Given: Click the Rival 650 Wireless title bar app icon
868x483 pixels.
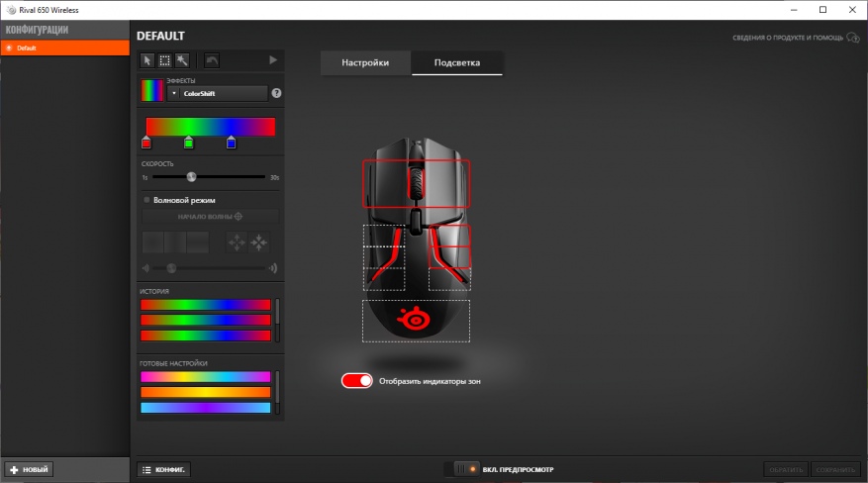Looking at the screenshot, I should (x=11, y=10).
